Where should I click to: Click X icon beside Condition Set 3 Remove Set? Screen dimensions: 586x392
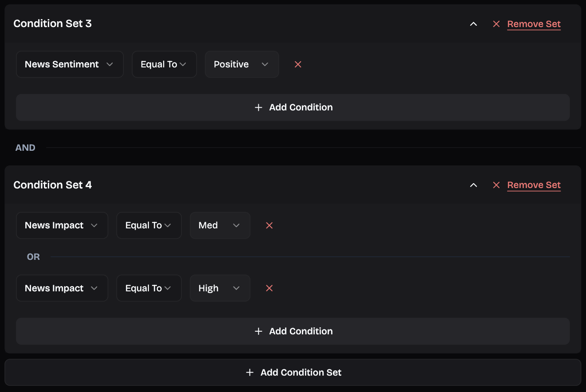point(496,24)
